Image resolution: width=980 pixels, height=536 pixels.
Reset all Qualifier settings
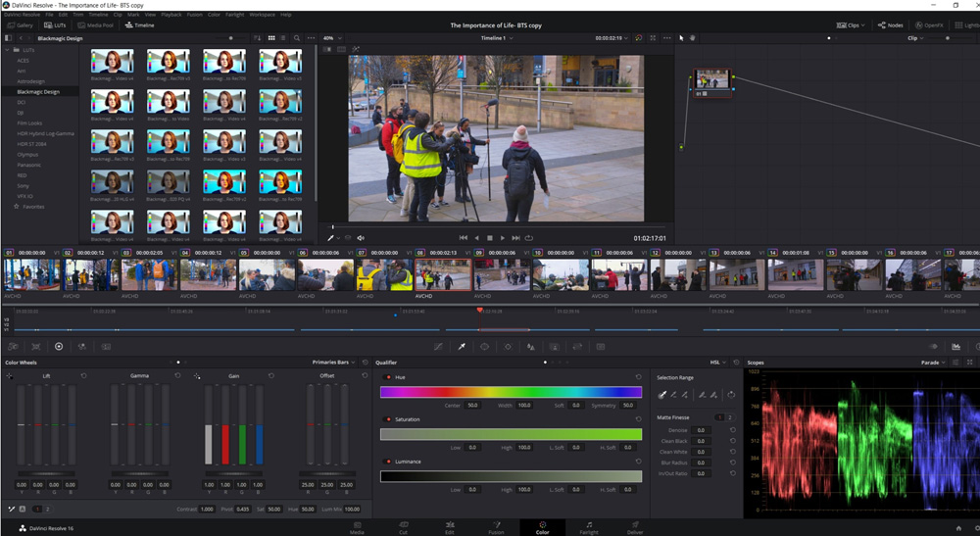pyautogui.click(x=736, y=363)
